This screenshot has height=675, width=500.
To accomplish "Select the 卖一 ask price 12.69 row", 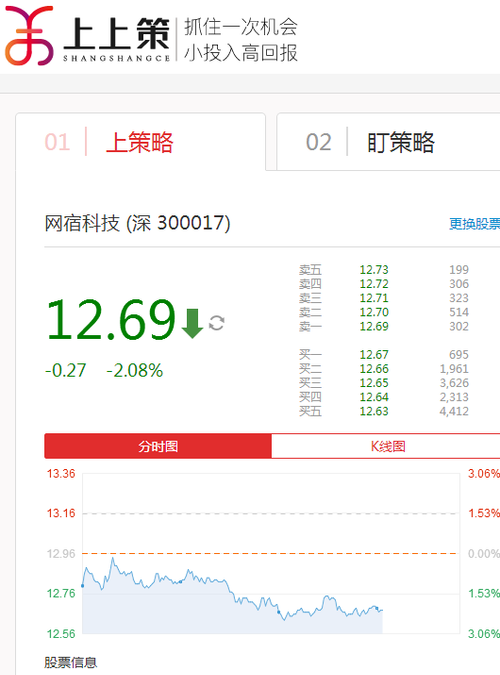I will (384, 326).
